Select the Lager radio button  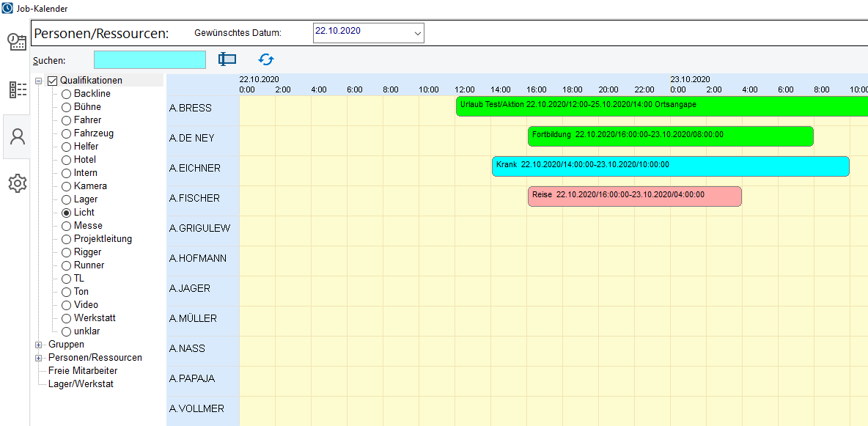point(67,199)
